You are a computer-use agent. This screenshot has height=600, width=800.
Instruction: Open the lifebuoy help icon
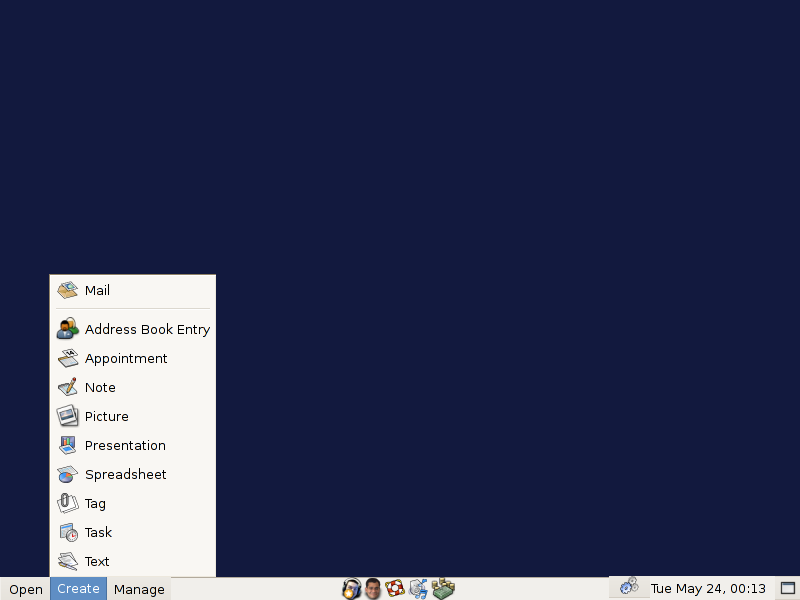395,589
